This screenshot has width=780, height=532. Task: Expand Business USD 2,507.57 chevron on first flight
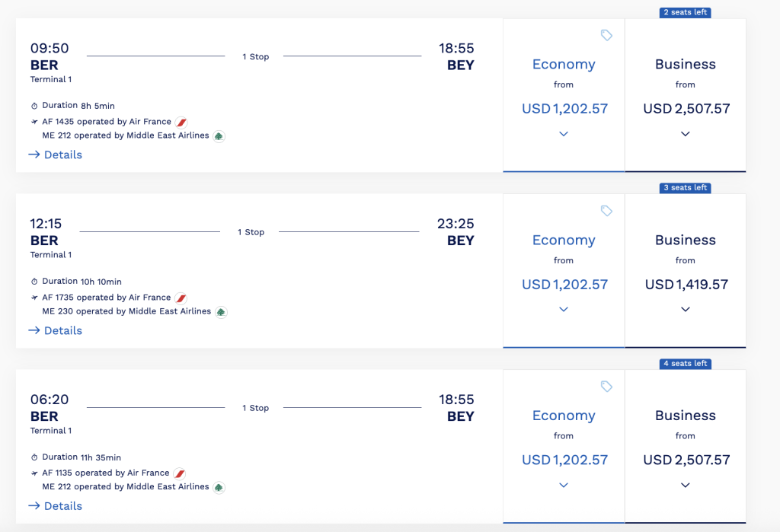pyautogui.click(x=685, y=134)
